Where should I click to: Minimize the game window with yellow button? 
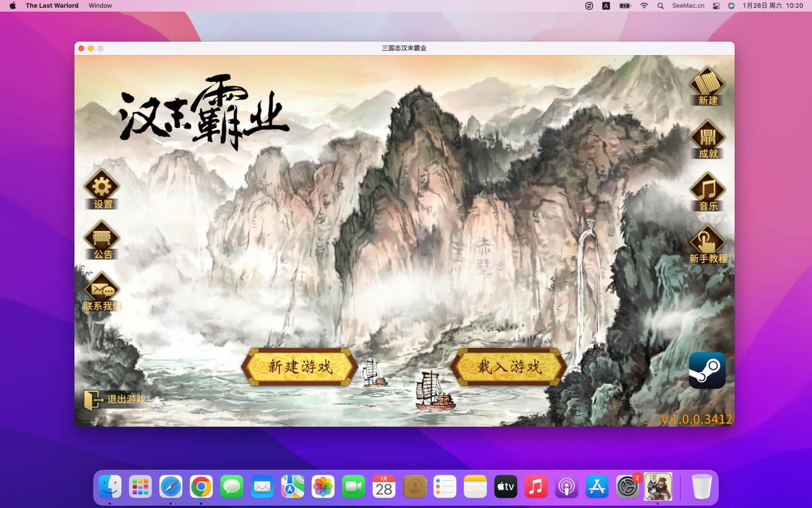(91, 48)
